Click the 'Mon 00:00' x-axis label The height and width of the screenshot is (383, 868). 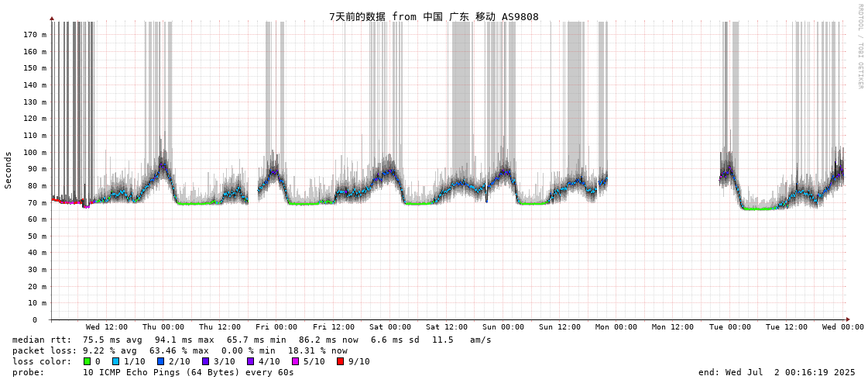(x=616, y=327)
